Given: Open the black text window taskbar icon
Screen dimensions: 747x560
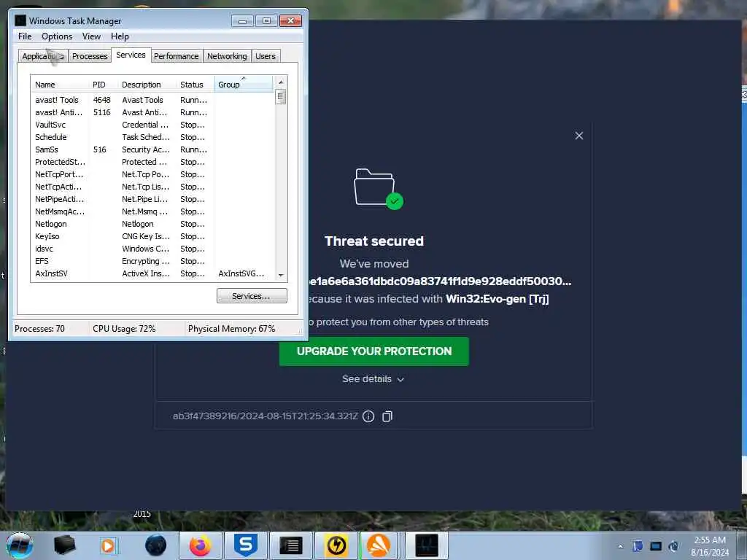Looking at the screenshot, I should [x=290, y=545].
